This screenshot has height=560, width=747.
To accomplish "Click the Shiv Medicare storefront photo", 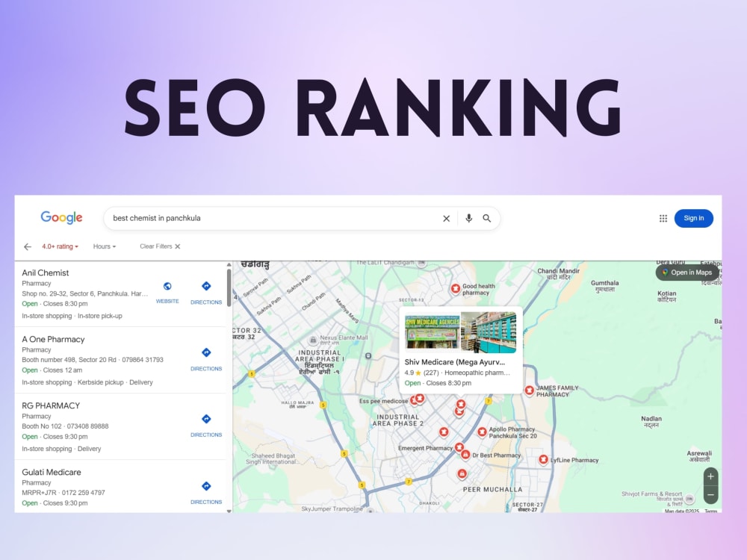I will (432, 332).
